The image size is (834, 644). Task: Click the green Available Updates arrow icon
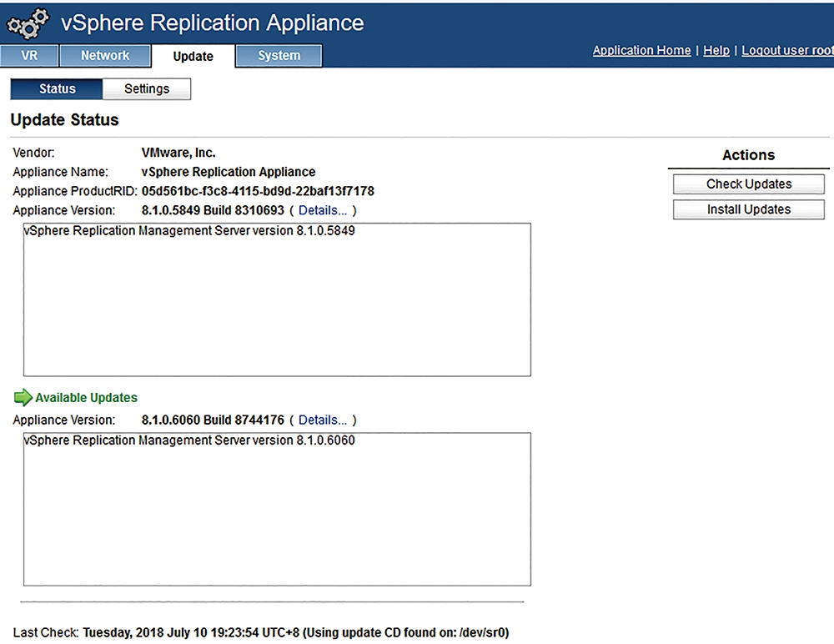click(x=23, y=397)
